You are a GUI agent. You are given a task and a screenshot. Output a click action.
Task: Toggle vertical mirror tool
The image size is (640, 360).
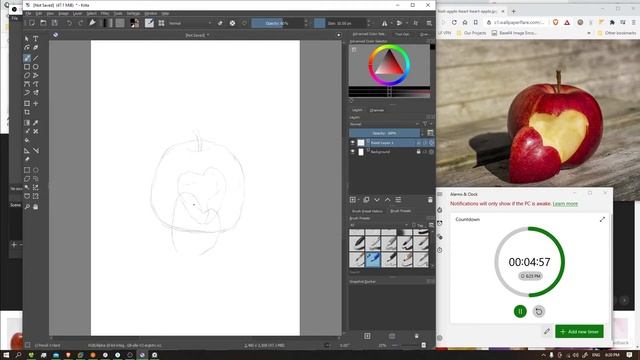399,23
